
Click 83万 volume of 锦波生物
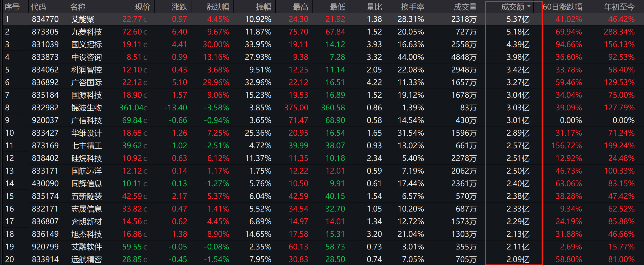pos(468,108)
